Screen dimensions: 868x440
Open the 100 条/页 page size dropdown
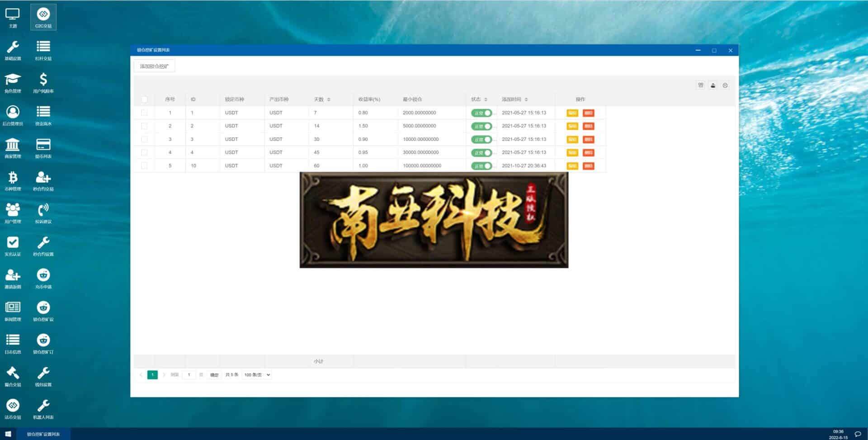tap(257, 375)
